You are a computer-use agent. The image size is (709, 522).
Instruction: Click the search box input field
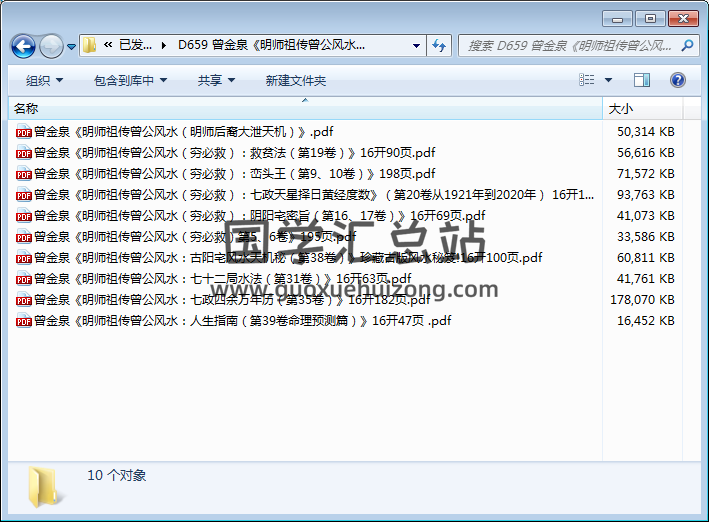coord(570,45)
